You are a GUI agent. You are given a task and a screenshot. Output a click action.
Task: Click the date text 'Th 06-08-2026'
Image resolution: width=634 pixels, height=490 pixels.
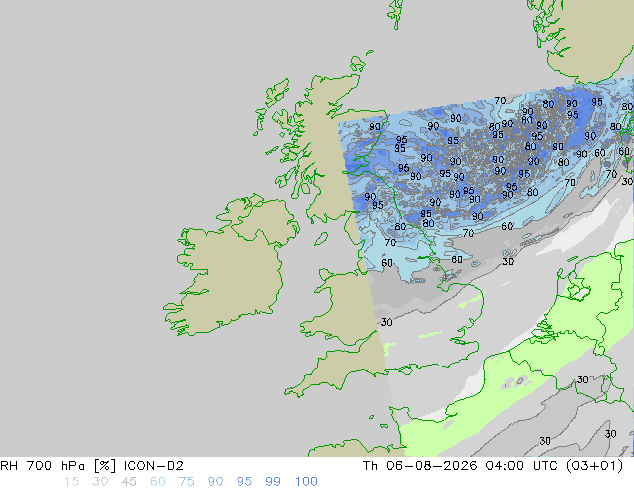pos(421,466)
